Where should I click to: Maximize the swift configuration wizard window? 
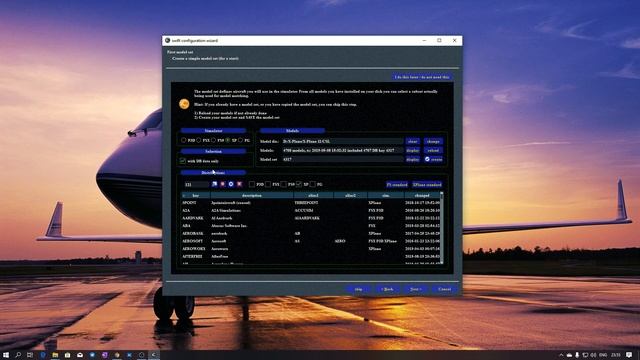point(439,40)
